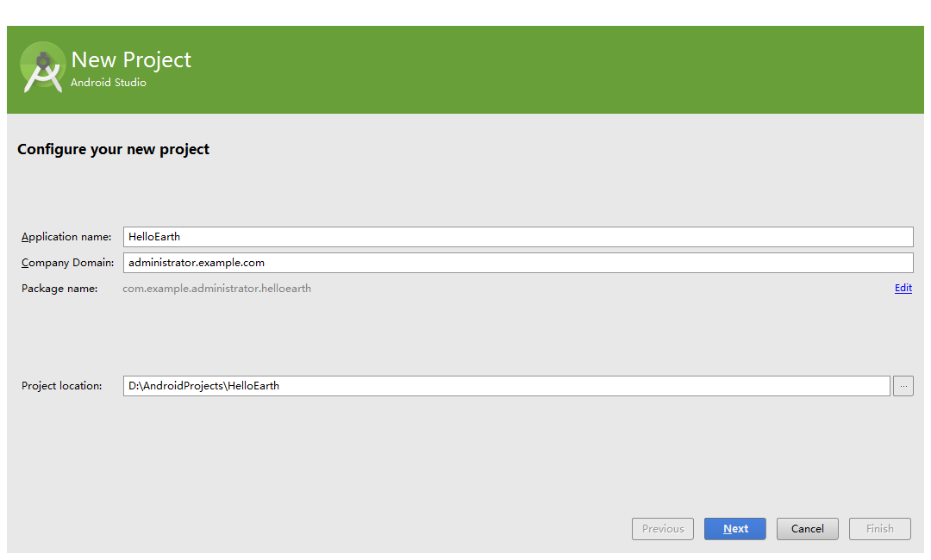
Task: Click the 'Company Domain:' label
Action: (68, 263)
